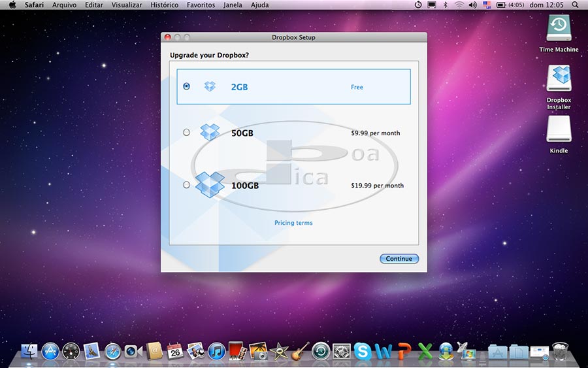Screen dimensions: 588x368
Task: Open the Editar menu
Action: pos(93,5)
